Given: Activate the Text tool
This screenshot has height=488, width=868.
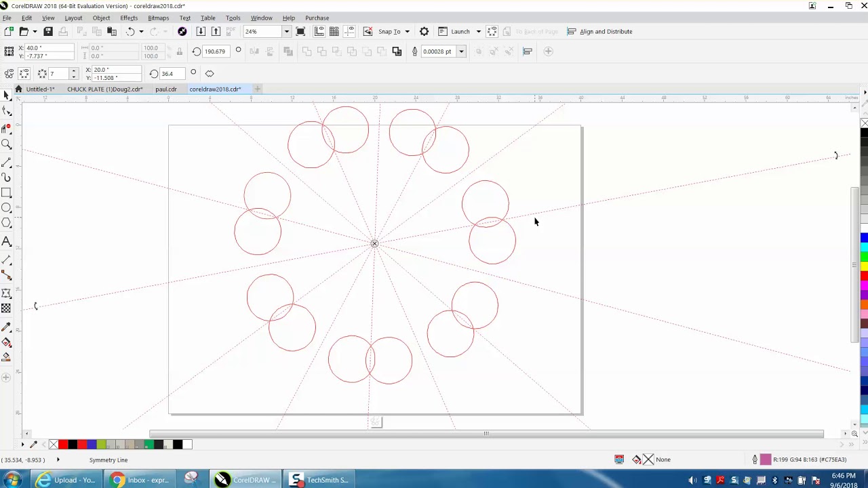Looking at the screenshot, I should click(7, 241).
